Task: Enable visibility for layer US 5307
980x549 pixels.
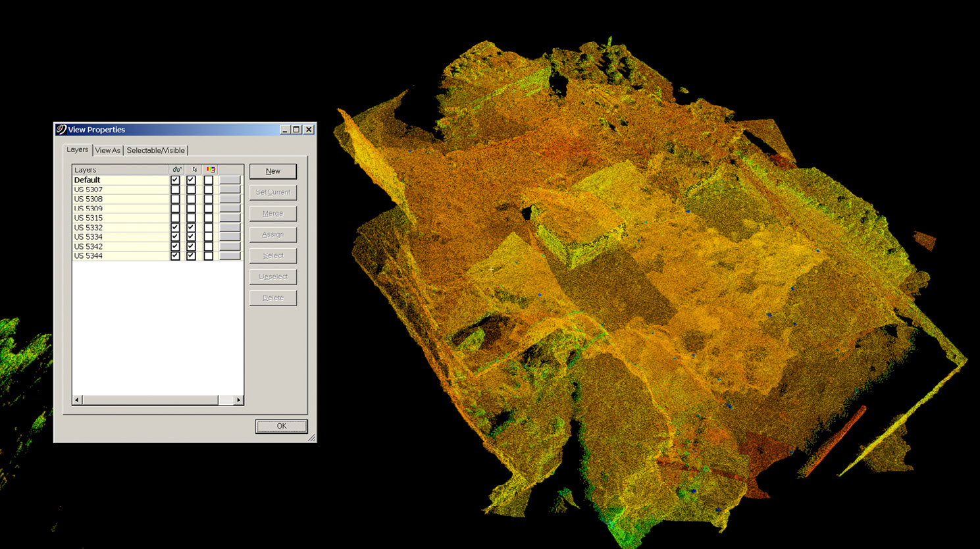Action: (x=175, y=190)
